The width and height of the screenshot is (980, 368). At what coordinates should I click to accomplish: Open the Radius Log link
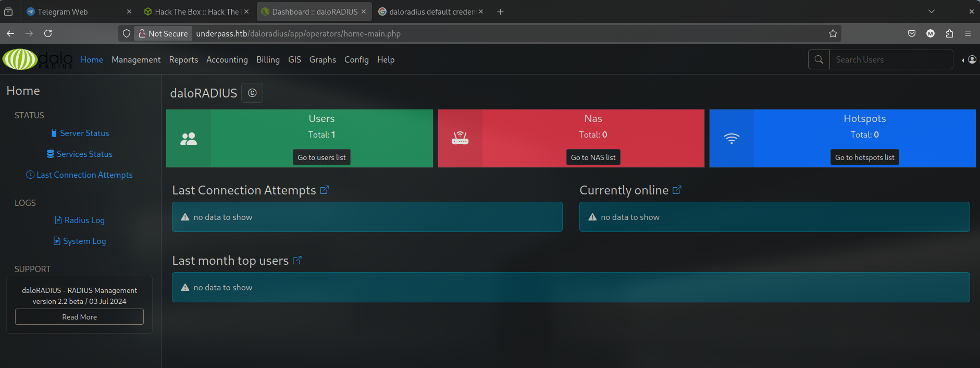84,220
